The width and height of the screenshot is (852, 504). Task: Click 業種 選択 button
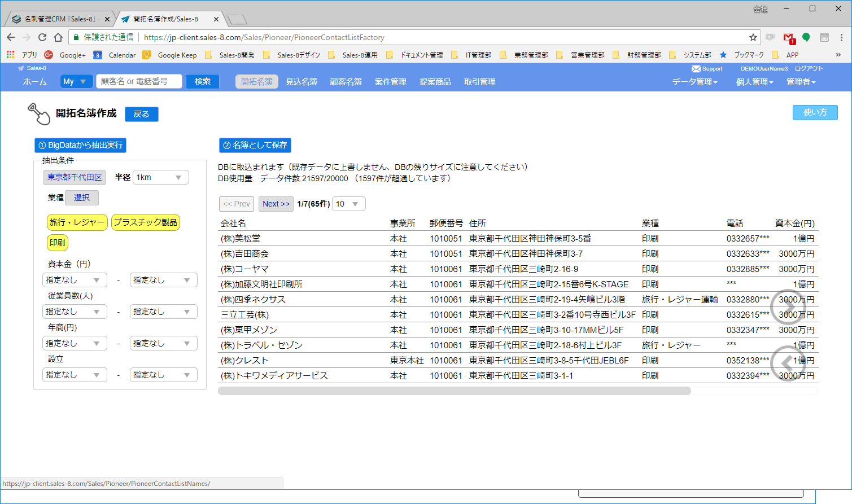tap(82, 198)
